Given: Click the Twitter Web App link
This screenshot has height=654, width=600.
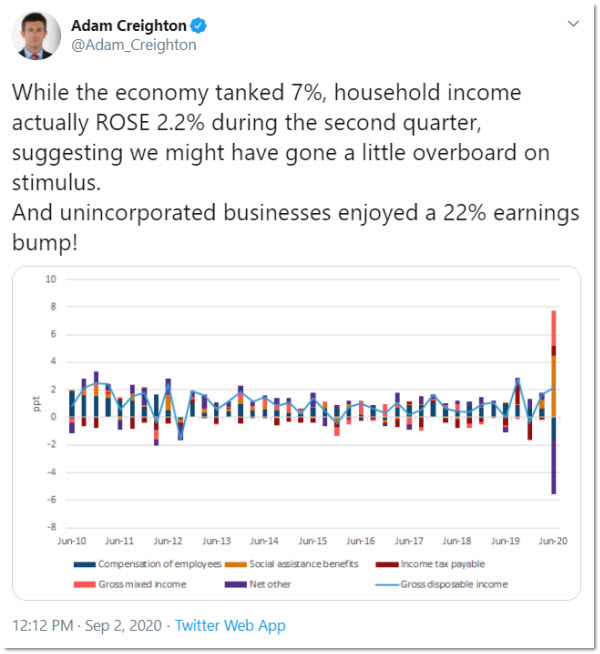Looking at the screenshot, I should point(230,625).
